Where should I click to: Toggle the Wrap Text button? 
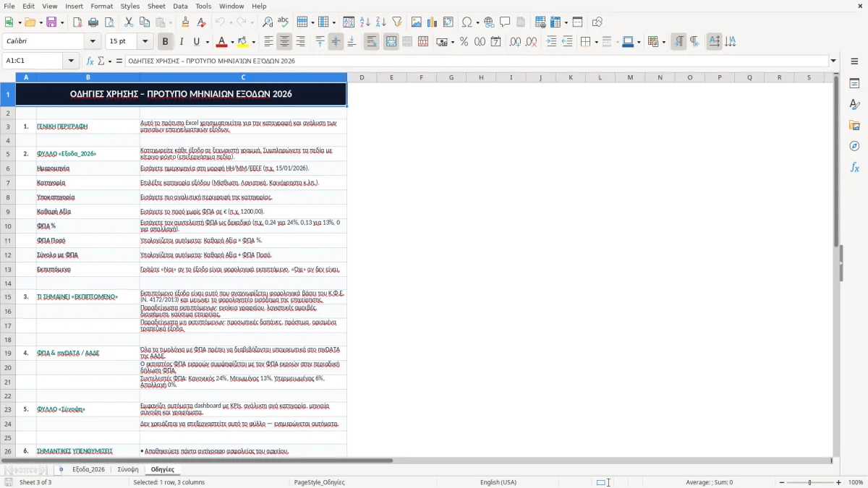point(371,42)
